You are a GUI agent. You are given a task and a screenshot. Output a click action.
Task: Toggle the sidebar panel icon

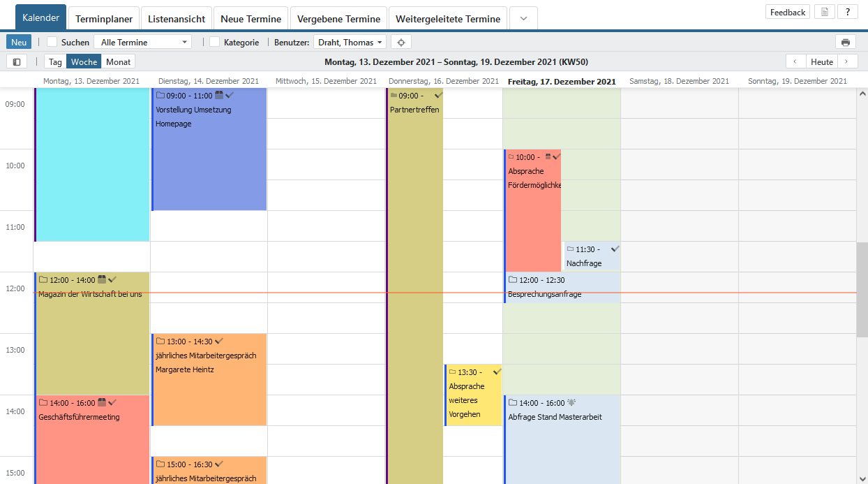17,61
